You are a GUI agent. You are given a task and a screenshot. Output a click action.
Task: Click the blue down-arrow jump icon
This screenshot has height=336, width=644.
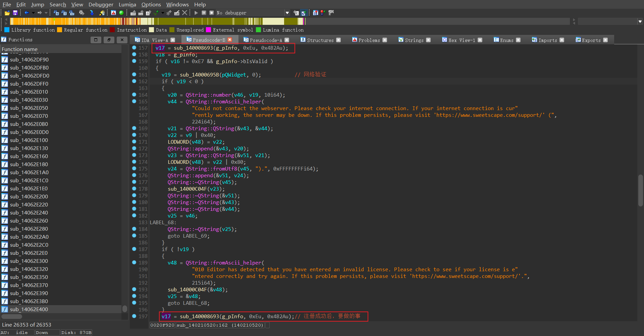[x=92, y=13]
